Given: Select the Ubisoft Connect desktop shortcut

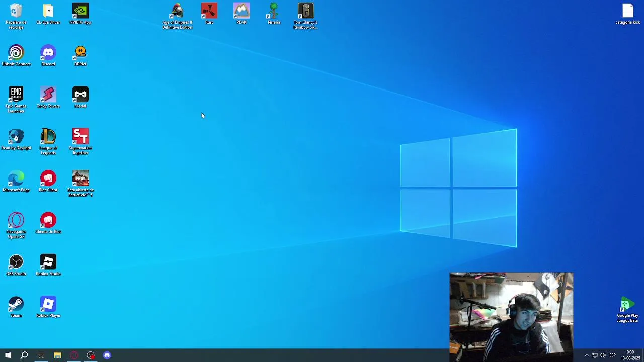Looking at the screenshot, I should coord(16,56).
